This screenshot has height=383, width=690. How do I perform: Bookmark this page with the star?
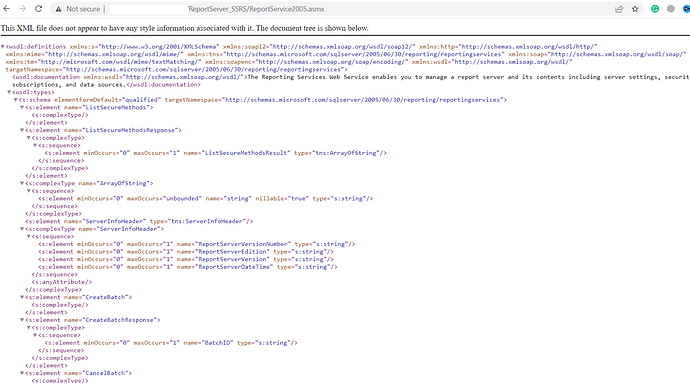635,9
